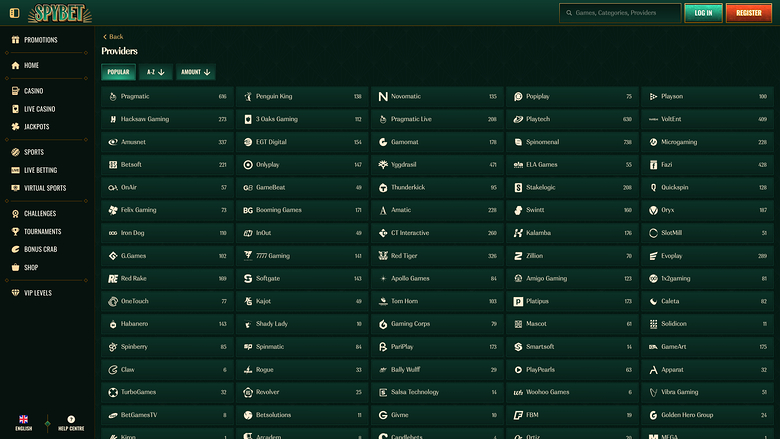Open the Habanero provider
The height and width of the screenshot is (439, 780).
click(x=167, y=324)
